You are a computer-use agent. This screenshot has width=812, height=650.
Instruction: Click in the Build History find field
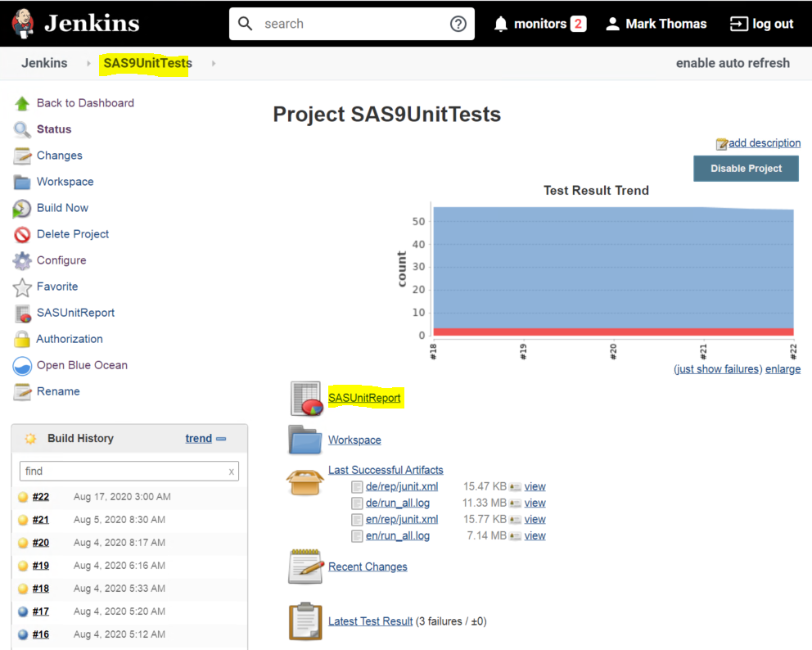(129, 472)
